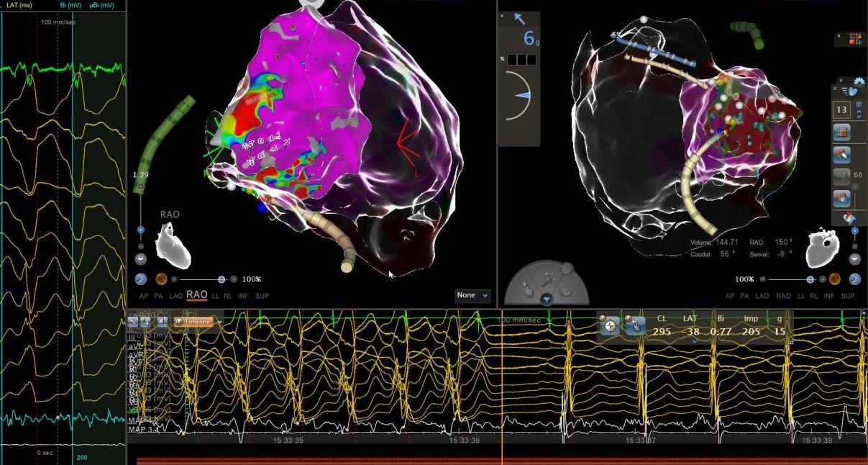Click the heart button under left vertical slider

pyautogui.click(x=141, y=258)
